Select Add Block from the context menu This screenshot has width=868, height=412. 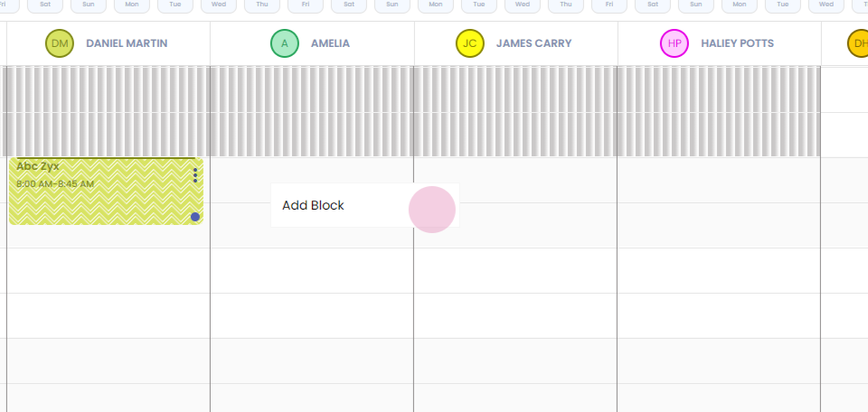coord(364,205)
